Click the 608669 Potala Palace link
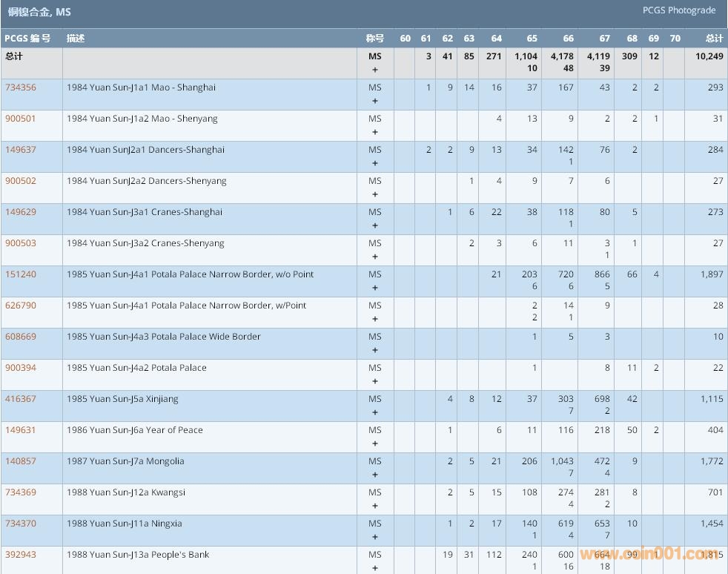This screenshot has height=574, width=728. click(x=21, y=337)
